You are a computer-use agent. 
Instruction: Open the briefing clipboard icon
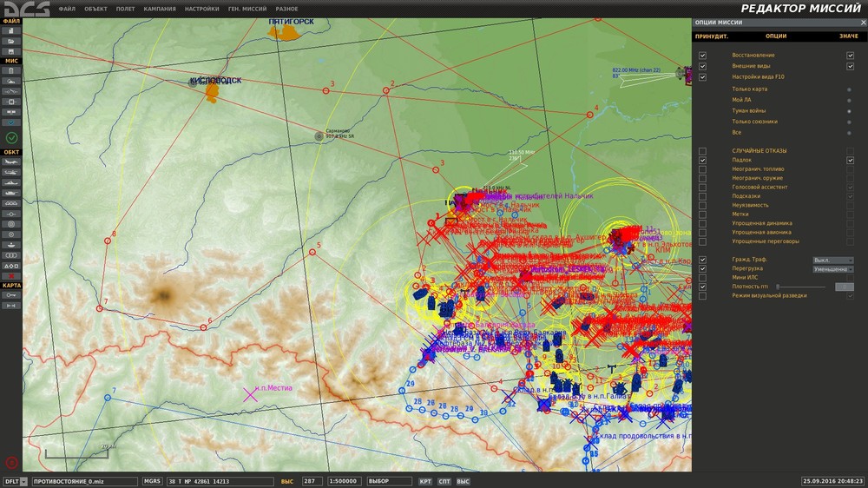click(11, 70)
